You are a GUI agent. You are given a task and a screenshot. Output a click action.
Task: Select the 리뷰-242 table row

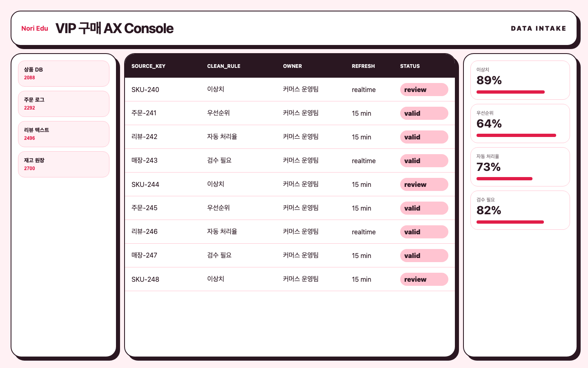click(290, 137)
